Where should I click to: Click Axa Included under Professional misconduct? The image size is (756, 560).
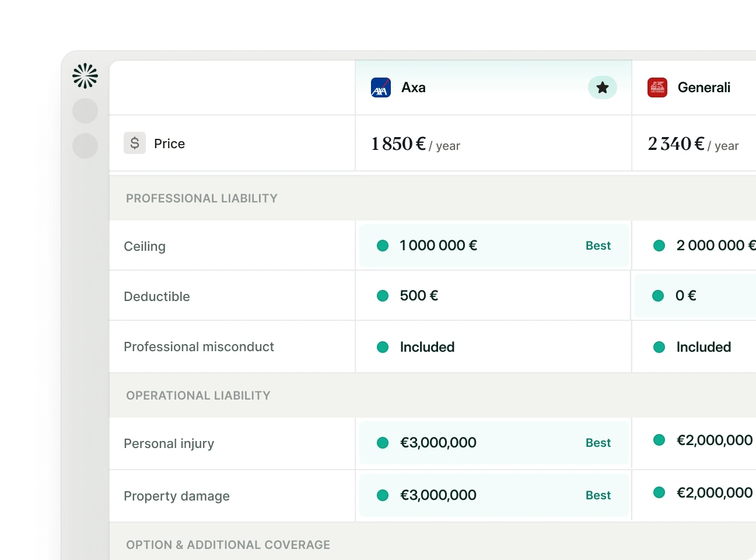tap(427, 347)
